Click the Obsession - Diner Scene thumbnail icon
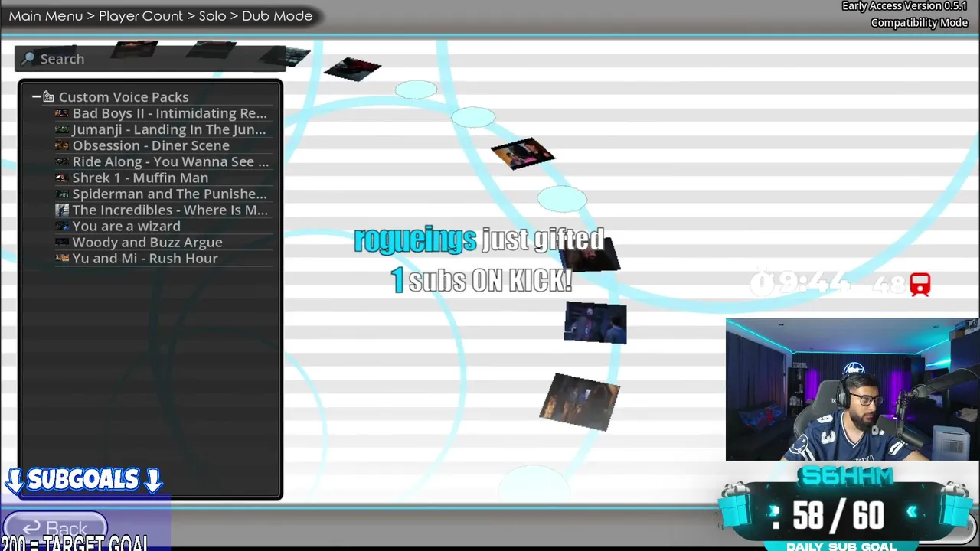The height and width of the screenshot is (551, 980). (62, 145)
